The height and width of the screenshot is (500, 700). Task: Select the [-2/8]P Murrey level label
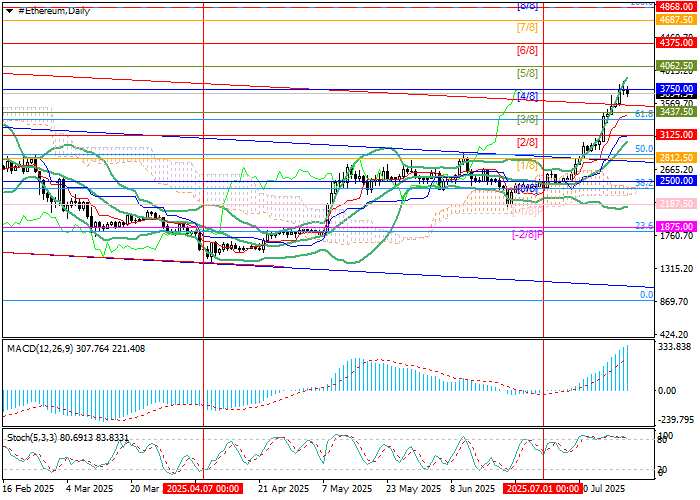[527, 234]
